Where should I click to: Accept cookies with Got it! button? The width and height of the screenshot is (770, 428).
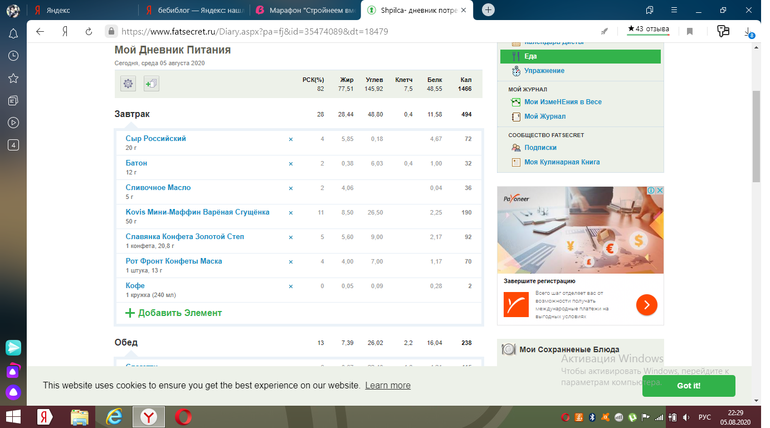688,386
